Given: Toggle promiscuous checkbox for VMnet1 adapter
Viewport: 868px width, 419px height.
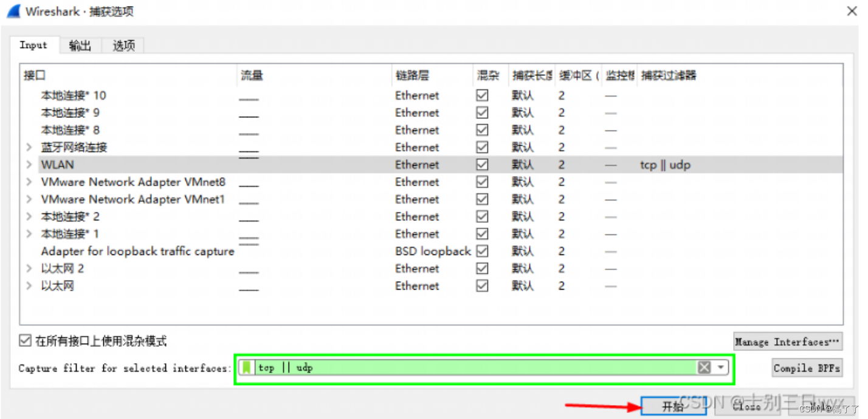Looking at the screenshot, I should [482, 199].
